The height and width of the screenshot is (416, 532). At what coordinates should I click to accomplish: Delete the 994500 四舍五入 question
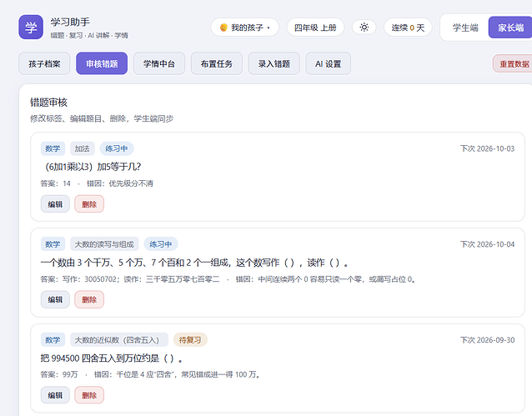(89, 395)
